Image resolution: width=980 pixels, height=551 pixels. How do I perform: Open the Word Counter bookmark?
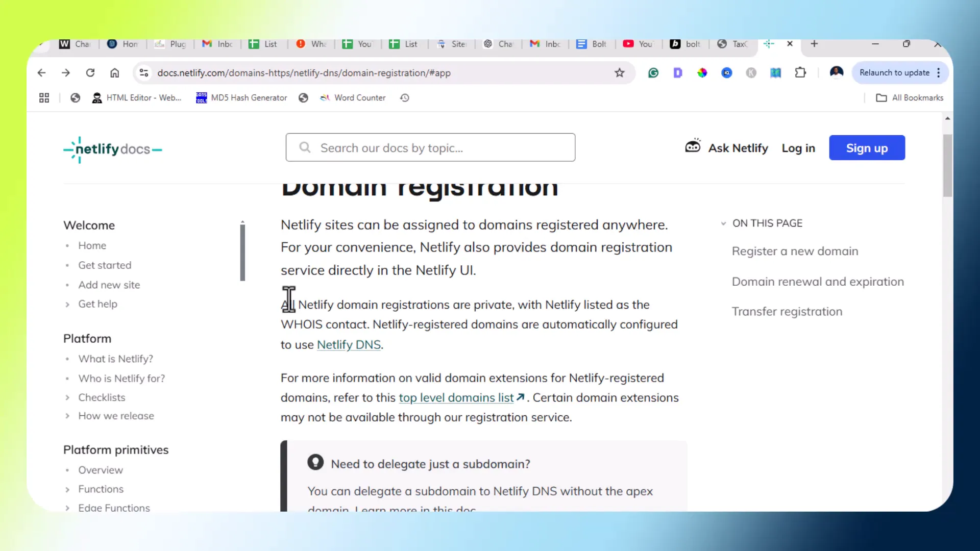[353, 98]
